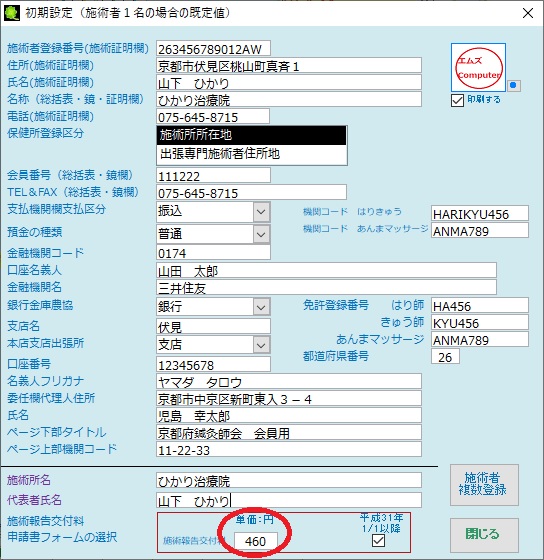Select 出張専門施術者住所地 in the list

point(251,154)
